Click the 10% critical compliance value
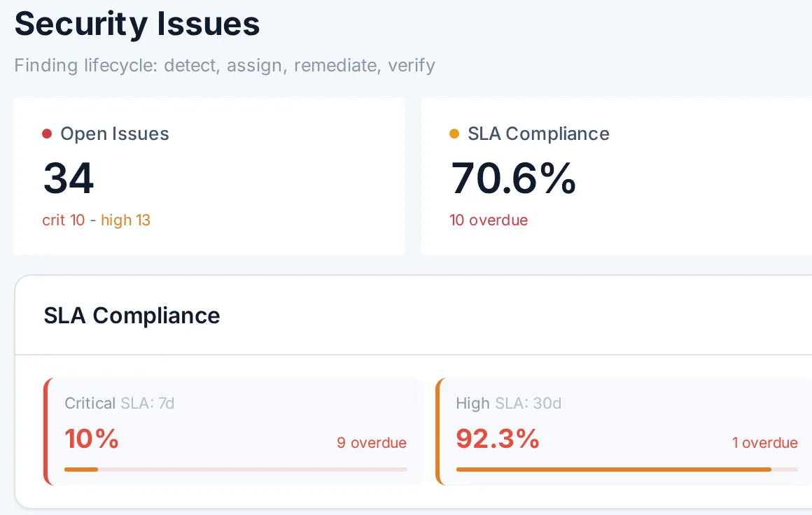812x515 pixels. tap(92, 439)
